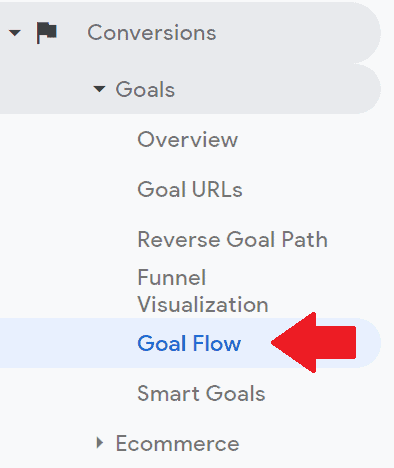Click the red arrow pointing at Goal Flow
This screenshot has width=394, height=468.
(313, 343)
